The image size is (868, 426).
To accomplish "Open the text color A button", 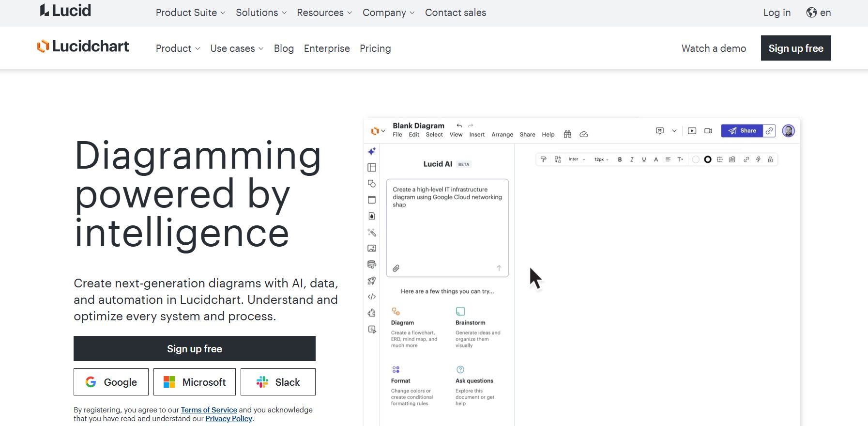I will (x=656, y=159).
